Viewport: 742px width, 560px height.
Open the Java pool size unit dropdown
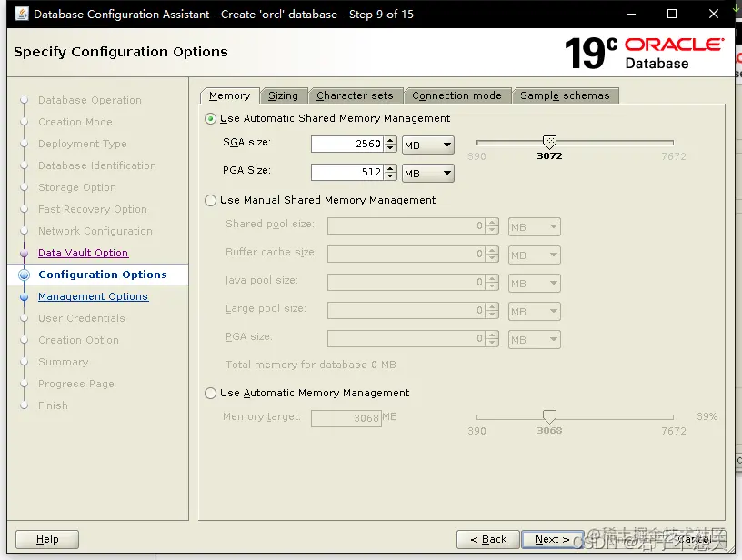(x=535, y=284)
